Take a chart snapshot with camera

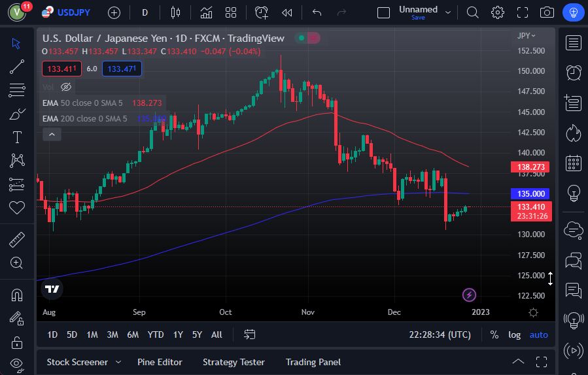pos(547,12)
